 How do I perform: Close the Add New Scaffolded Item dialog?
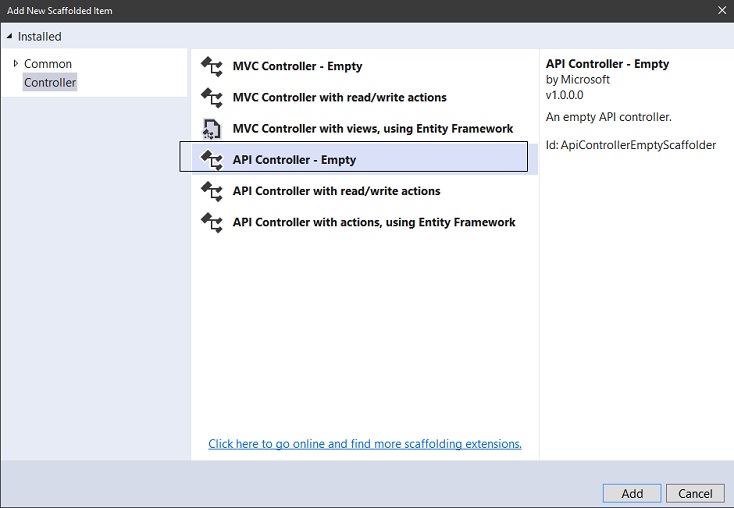[722, 10]
